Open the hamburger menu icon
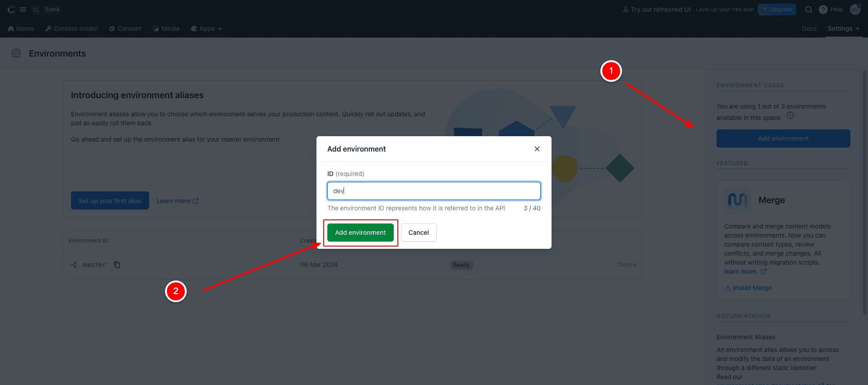 23,10
